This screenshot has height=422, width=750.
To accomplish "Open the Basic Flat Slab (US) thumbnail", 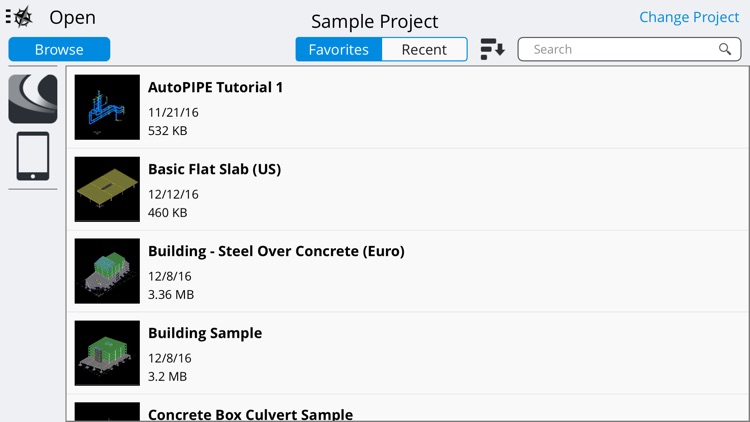I will point(107,189).
